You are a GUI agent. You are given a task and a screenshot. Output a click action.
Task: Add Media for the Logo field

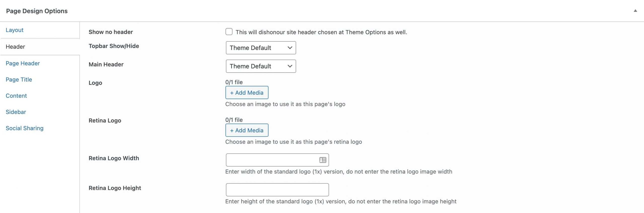pyautogui.click(x=247, y=92)
